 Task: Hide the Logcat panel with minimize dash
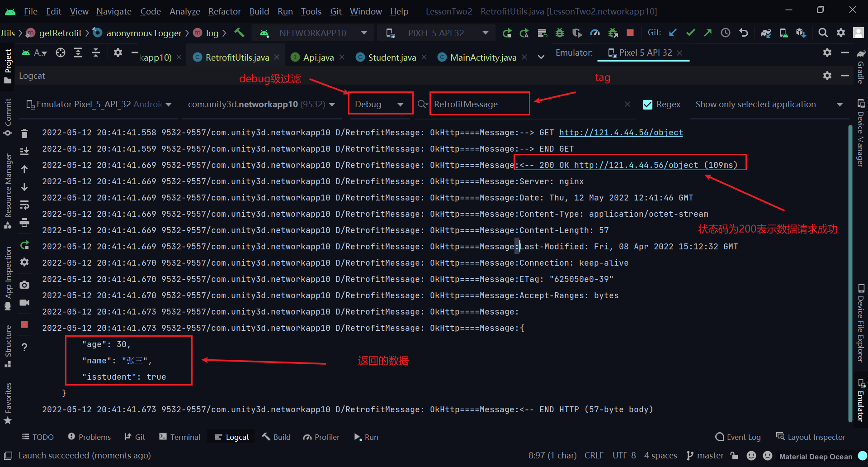pyautogui.click(x=844, y=76)
